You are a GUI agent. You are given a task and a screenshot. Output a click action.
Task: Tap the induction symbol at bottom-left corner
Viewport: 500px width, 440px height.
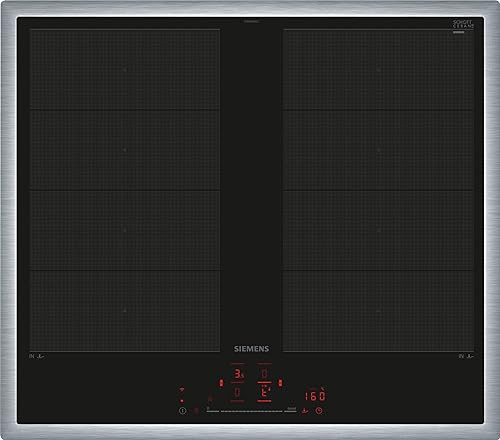coord(36,356)
